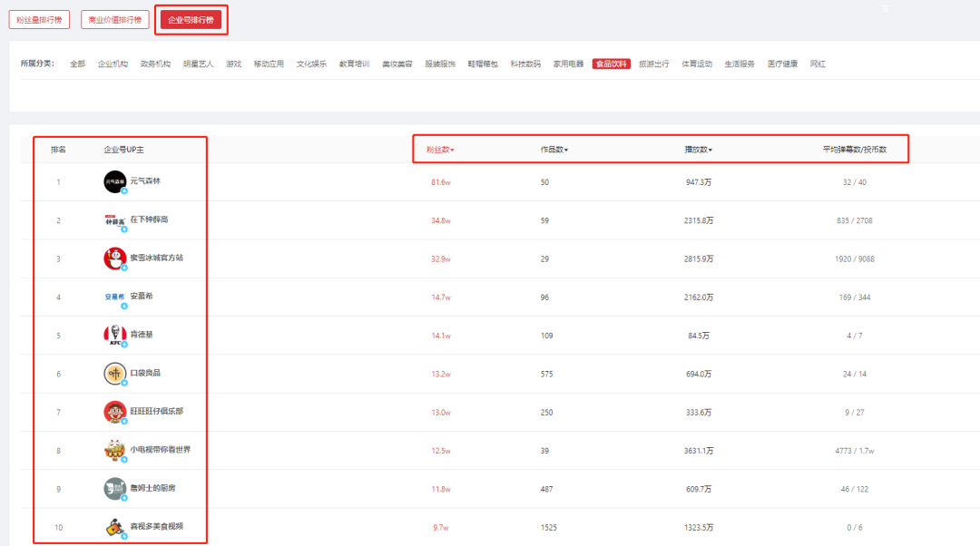The image size is (980, 546).
Task: Open 小电视带你看世界 avatar icon
Action: 115,451
